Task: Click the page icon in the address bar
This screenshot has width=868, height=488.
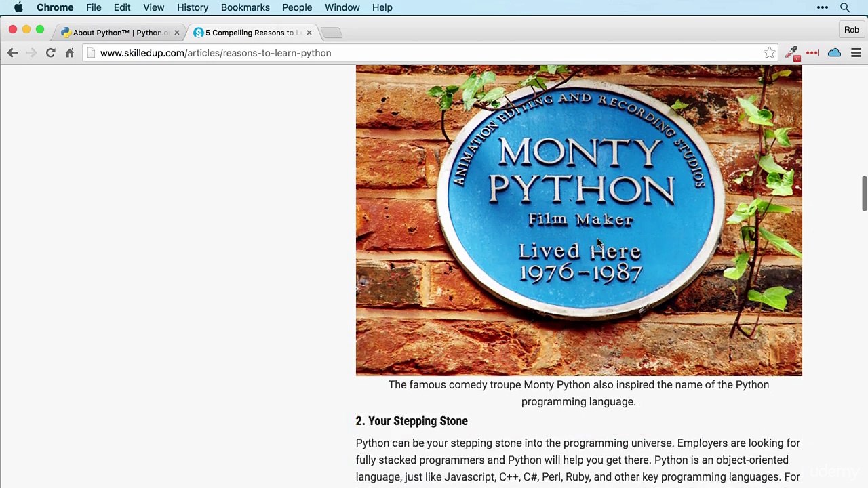Action: coord(91,53)
